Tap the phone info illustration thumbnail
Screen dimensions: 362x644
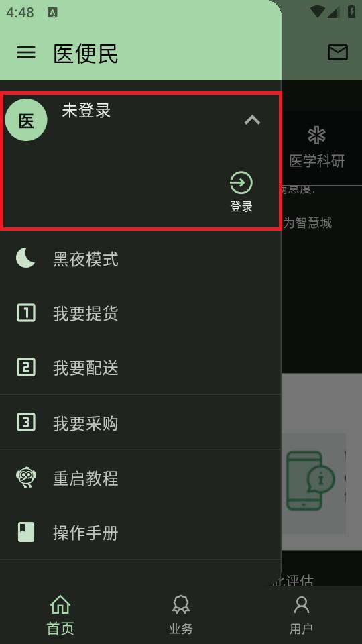tap(310, 481)
